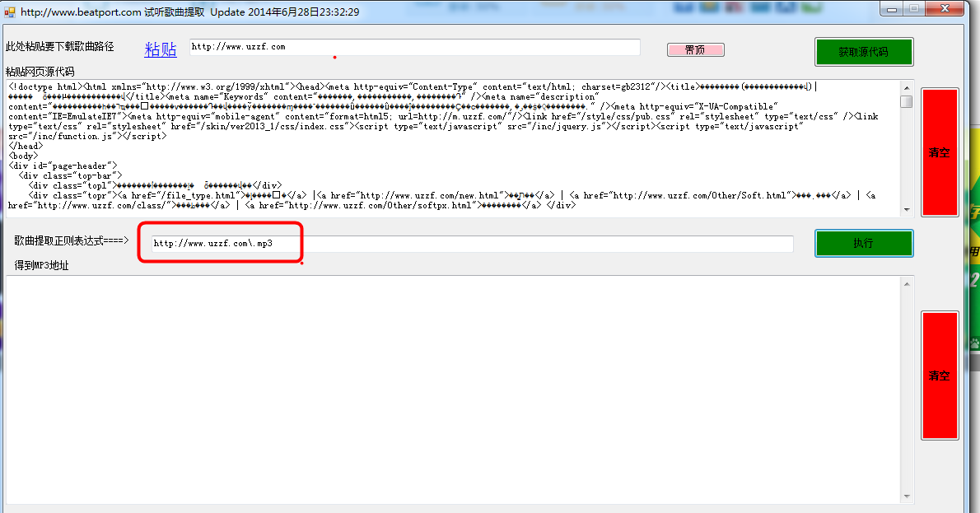Click the source code box scrollbar down arrow

pyautogui.click(x=907, y=210)
